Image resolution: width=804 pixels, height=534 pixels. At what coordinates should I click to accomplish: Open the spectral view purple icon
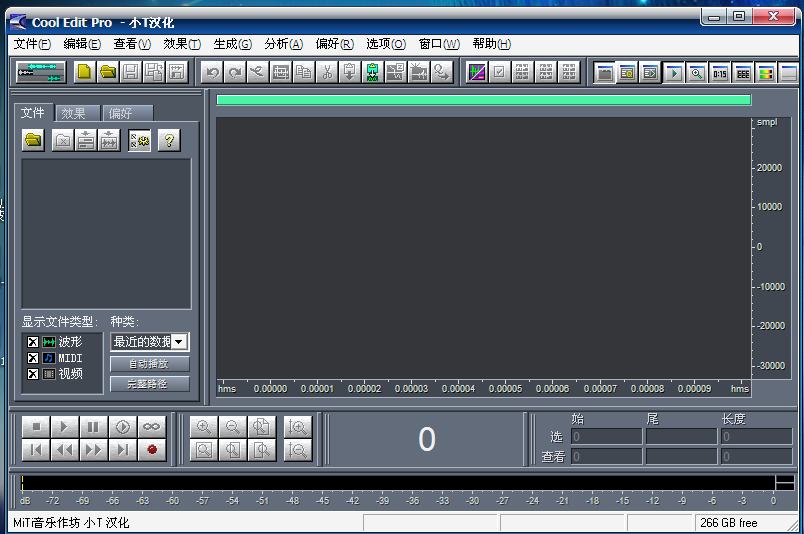(477, 72)
